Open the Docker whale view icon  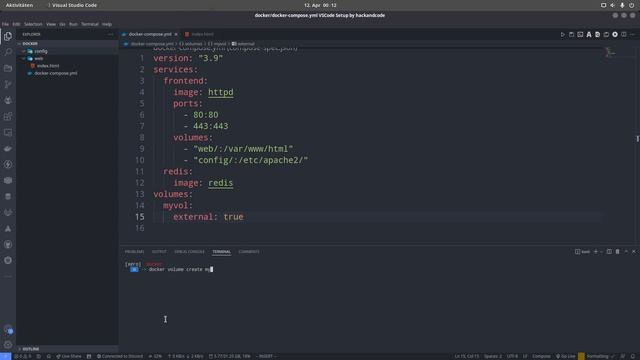pos(8,149)
